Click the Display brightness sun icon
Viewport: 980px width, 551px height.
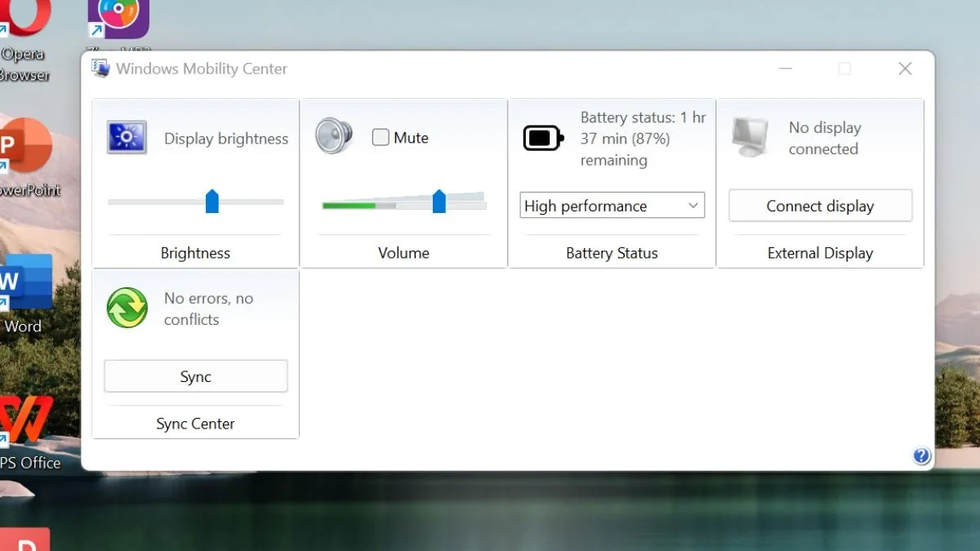pyautogui.click(x=127, y=137)
